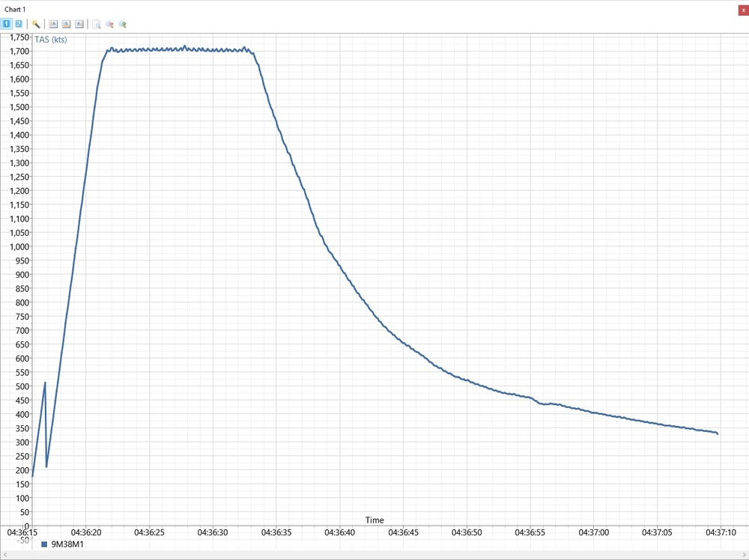Click the 04:36:20 time axis label
749x560 pixels.
86,532
